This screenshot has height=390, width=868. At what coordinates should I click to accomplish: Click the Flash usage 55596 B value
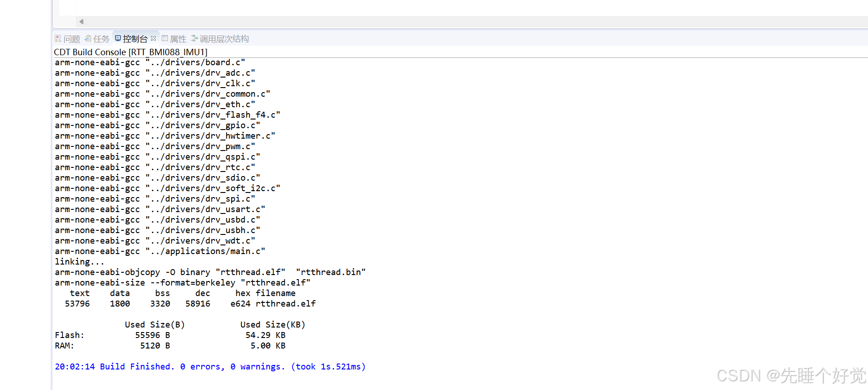coord(152,335)
